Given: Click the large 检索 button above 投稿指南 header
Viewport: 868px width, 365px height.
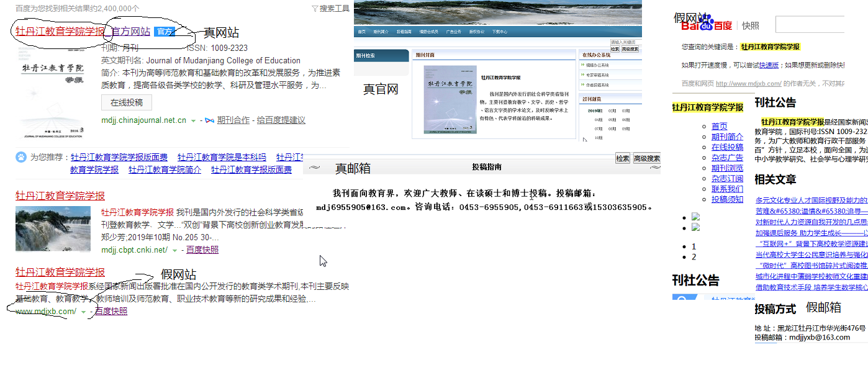Looking at the screenshot, I should [x=623, y=158].
